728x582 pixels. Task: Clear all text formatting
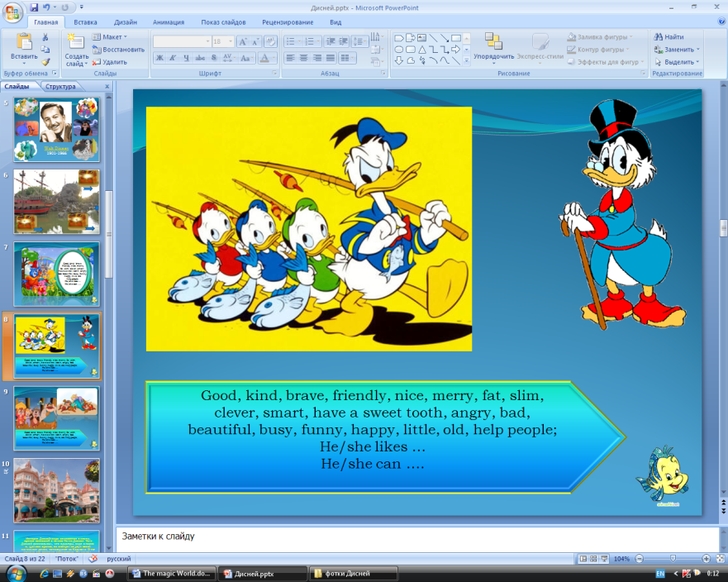click(271, 42)
